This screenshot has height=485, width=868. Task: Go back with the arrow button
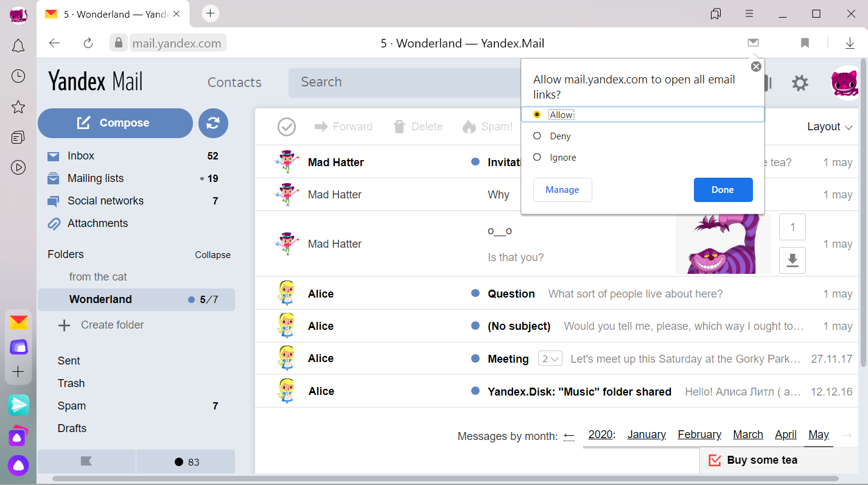pyautogui.click(x=55, y=43)
